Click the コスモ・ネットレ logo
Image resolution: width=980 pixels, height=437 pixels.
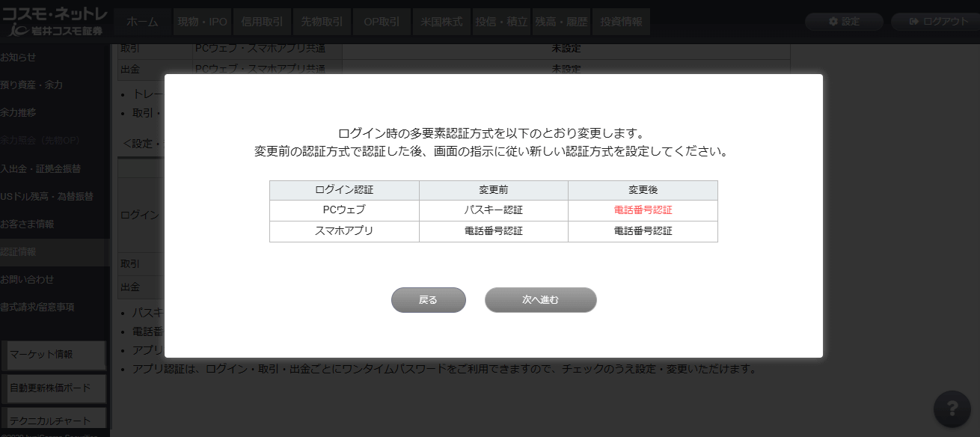(55, 22)
